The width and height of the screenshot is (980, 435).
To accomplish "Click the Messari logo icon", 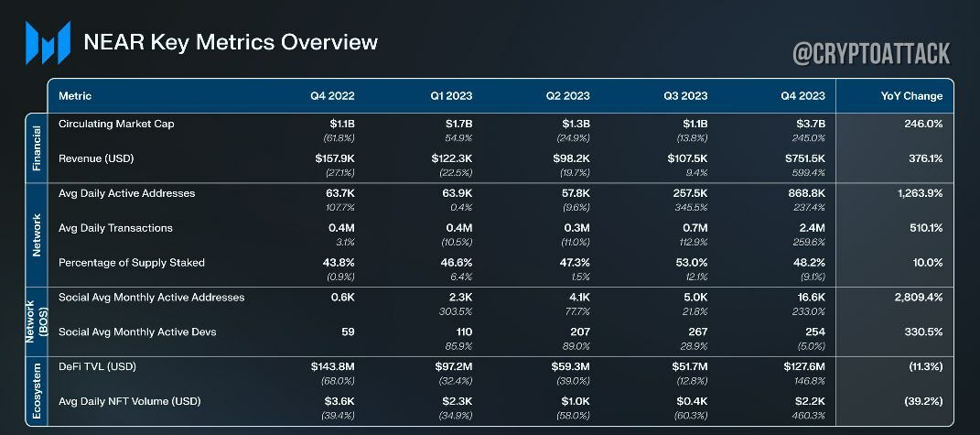I will click(48, 42).
